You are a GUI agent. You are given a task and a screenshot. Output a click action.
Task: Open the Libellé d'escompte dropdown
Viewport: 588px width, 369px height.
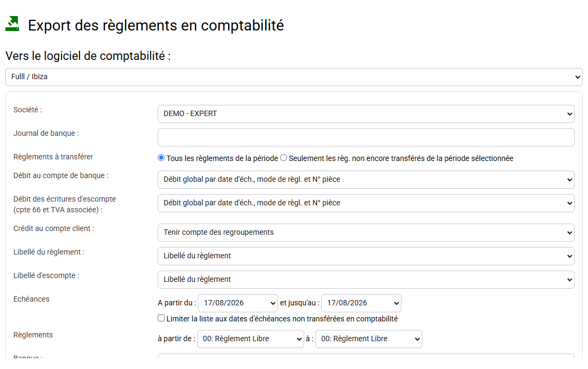point(366,279)
